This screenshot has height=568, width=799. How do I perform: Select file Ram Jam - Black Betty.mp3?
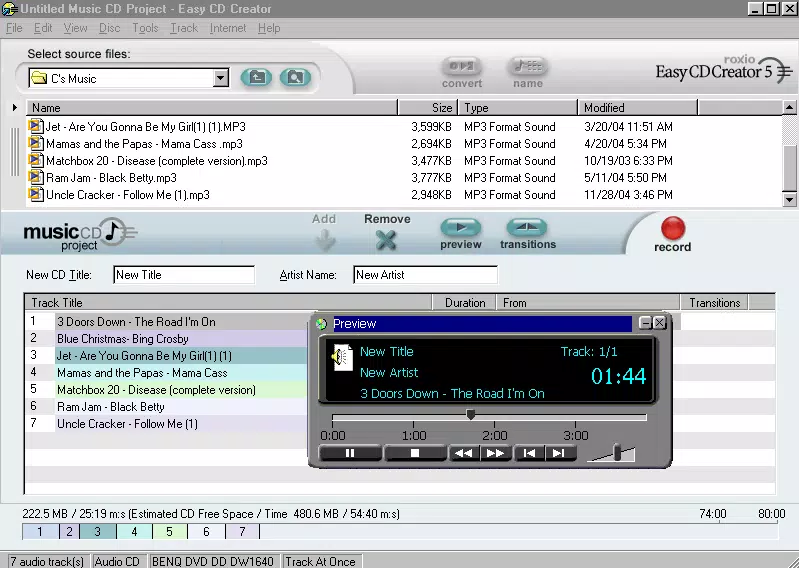[x=111, y=178]
